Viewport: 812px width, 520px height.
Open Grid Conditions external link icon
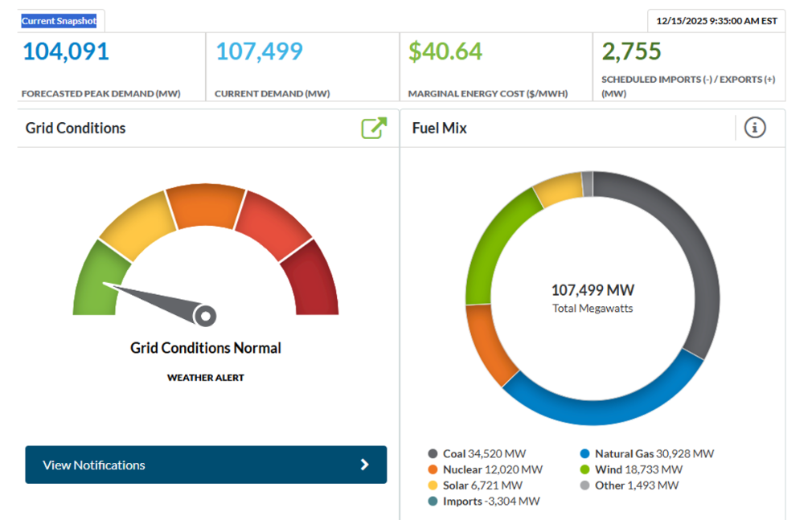[x=374, y=128]
